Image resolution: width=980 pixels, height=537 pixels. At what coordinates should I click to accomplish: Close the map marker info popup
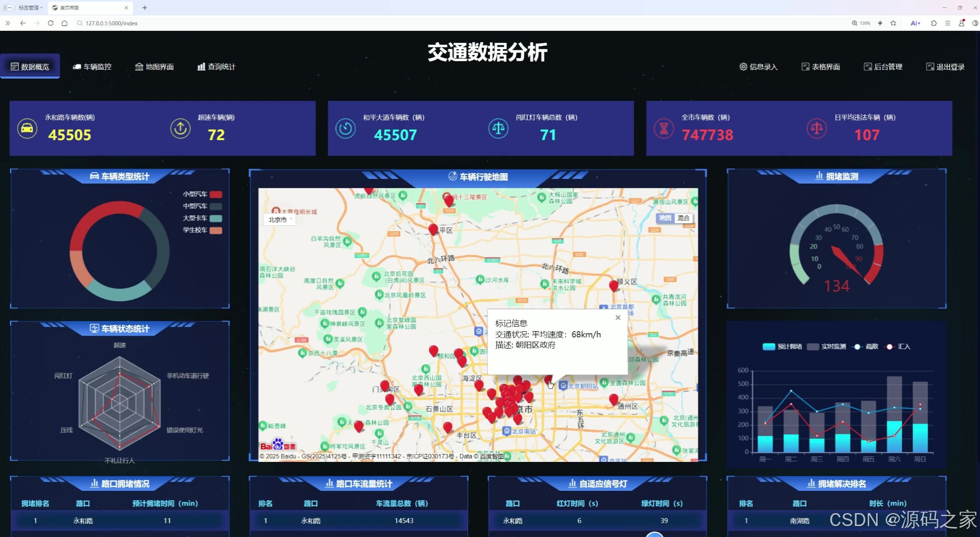point(618,317)
